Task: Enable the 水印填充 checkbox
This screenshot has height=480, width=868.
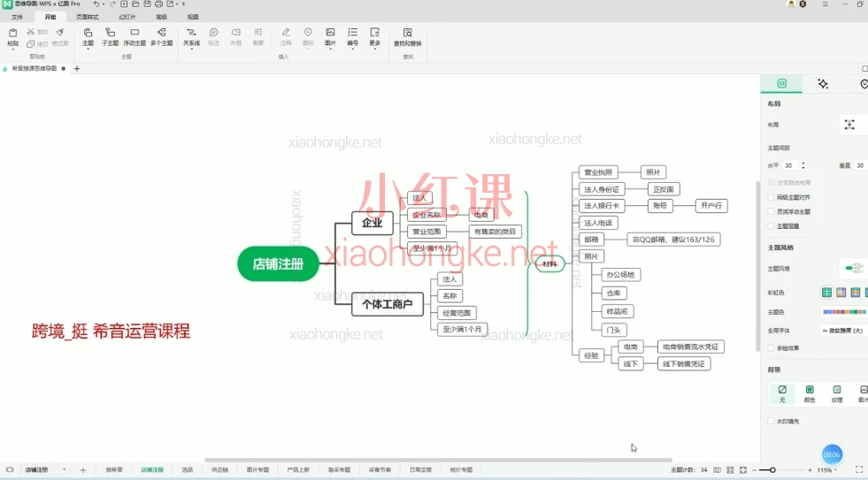Action: (772, 421)
